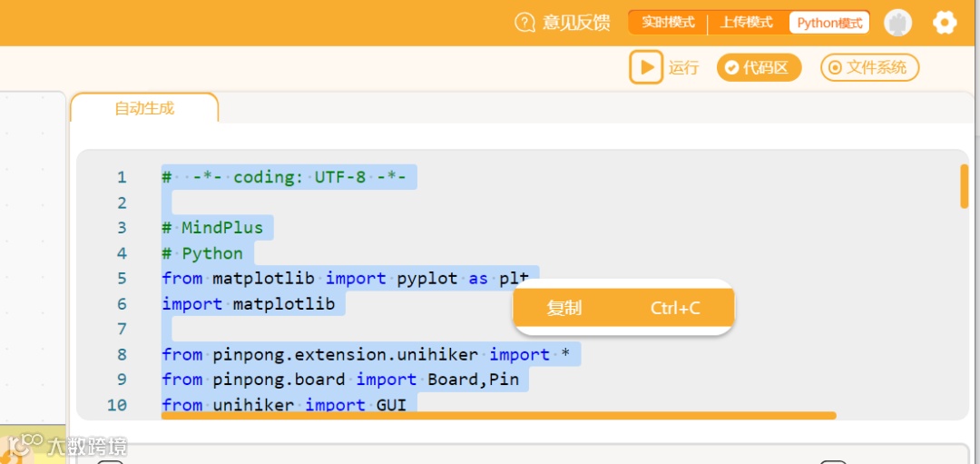Open the user avatar profile
980x464 pixels.
tap(897, 23)
